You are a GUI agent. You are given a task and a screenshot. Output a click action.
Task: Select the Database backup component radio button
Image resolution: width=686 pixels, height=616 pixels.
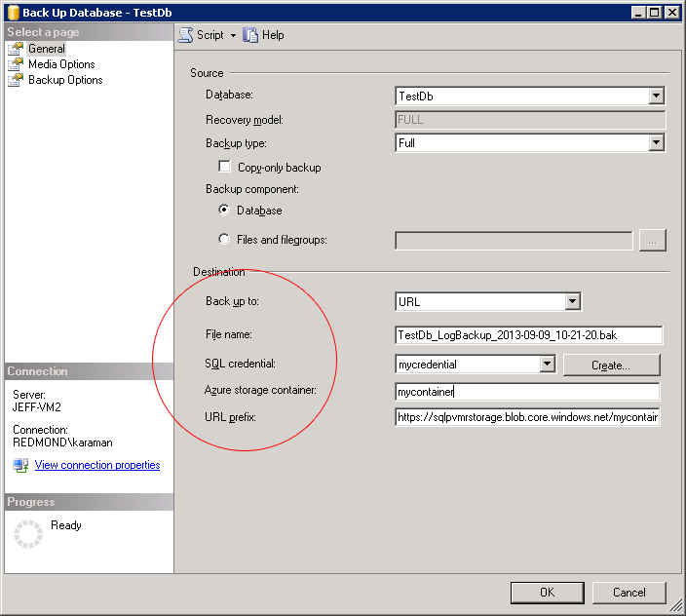[225, 210]
